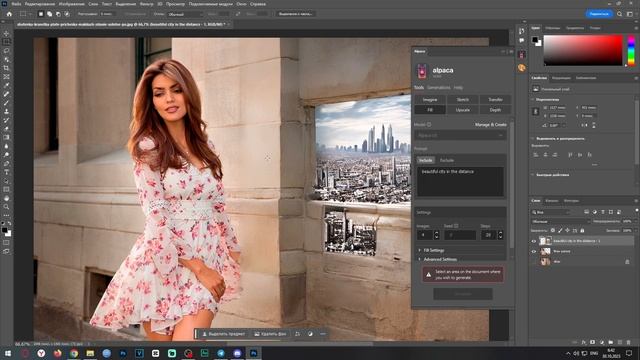The width and height of the screenshot is (640, 360).
Task: Switch to Exclude prompt tab
Action: 447,160
